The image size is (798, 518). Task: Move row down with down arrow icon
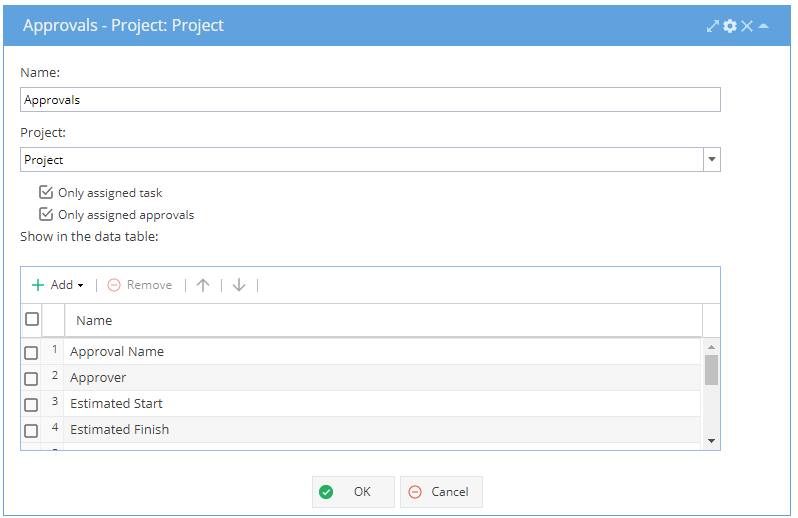click(x=239, y=285)
